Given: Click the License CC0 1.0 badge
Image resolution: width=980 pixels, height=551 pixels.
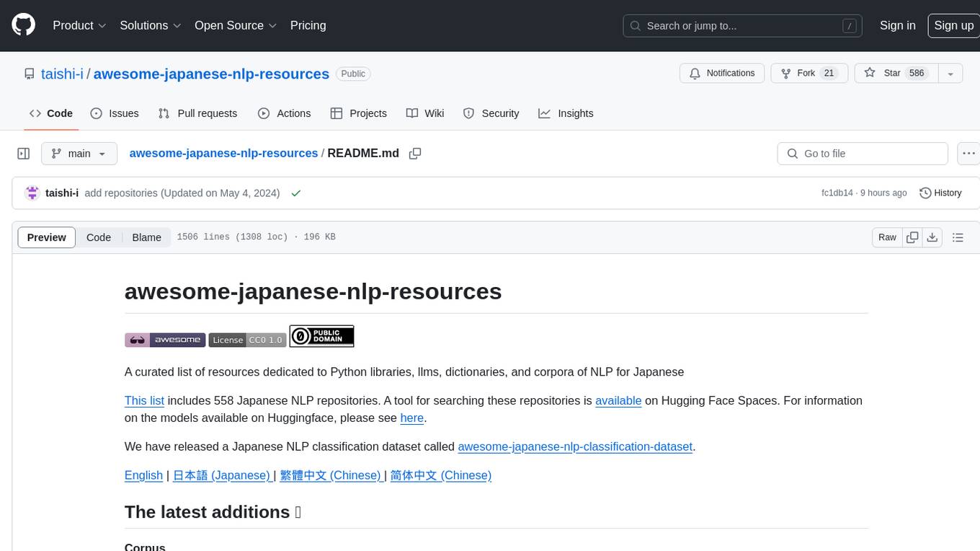Looking at the screenshot, I should click(247, 340).
